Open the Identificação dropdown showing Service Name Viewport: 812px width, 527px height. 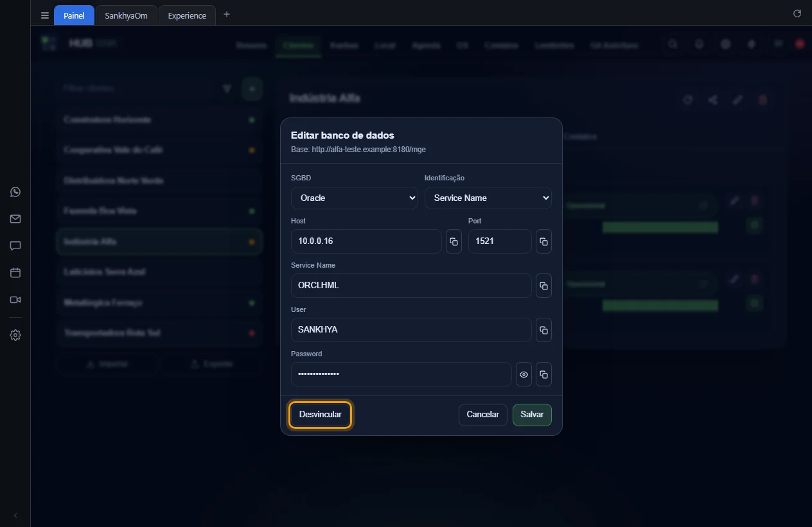click(x=488, y=198)
